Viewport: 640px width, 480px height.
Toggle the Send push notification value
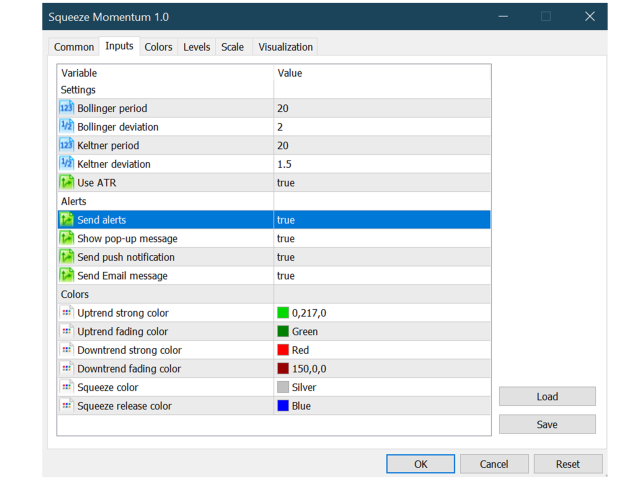[380, 257]
